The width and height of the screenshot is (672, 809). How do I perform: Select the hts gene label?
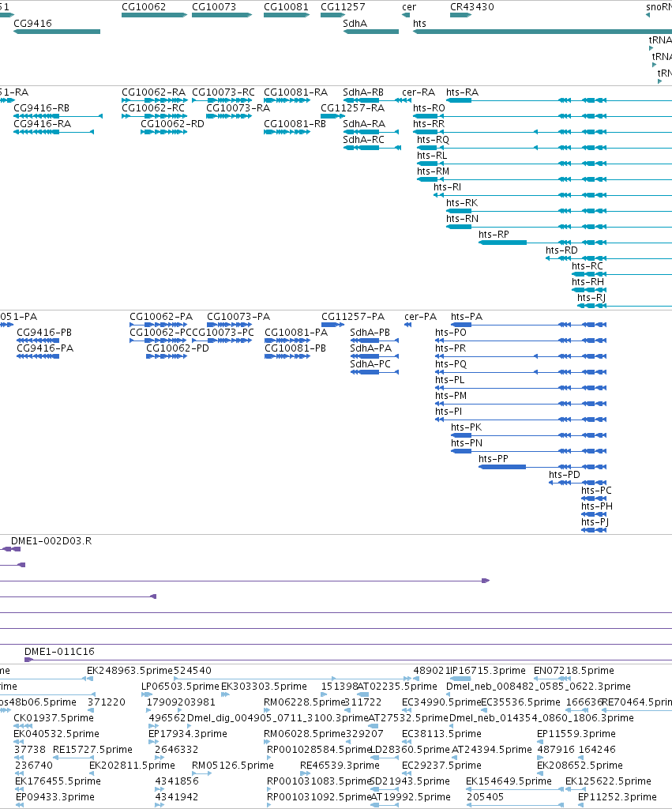coord(419,23)
